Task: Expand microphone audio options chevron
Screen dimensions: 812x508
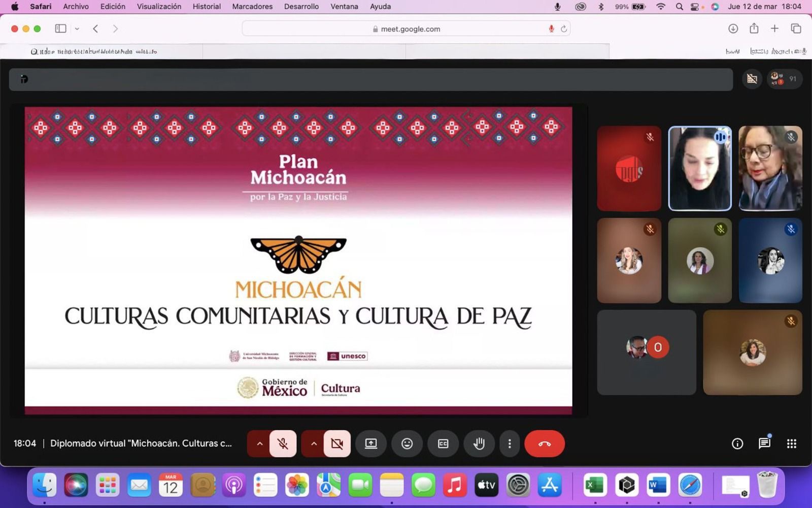Action: tap(259, 443)
